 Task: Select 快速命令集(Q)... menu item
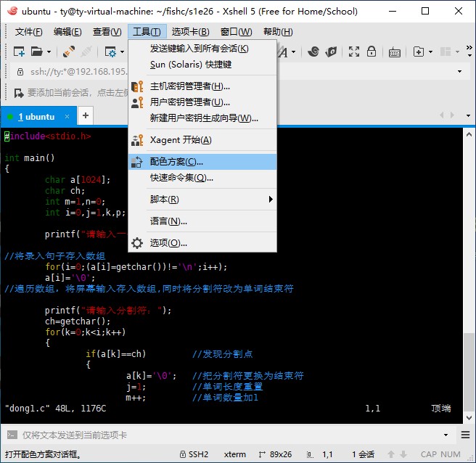click(x=202, y=178)
